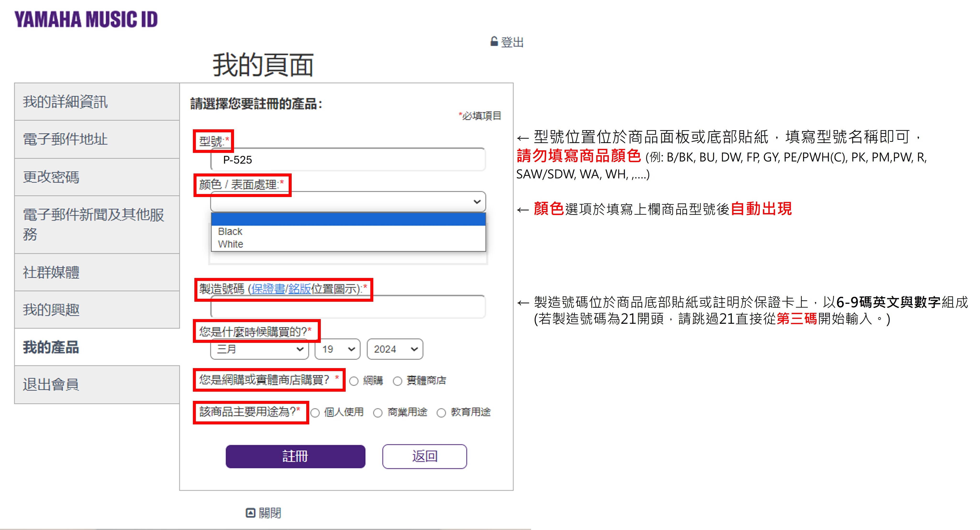Expand the color / surface finish dropdown

348,202
